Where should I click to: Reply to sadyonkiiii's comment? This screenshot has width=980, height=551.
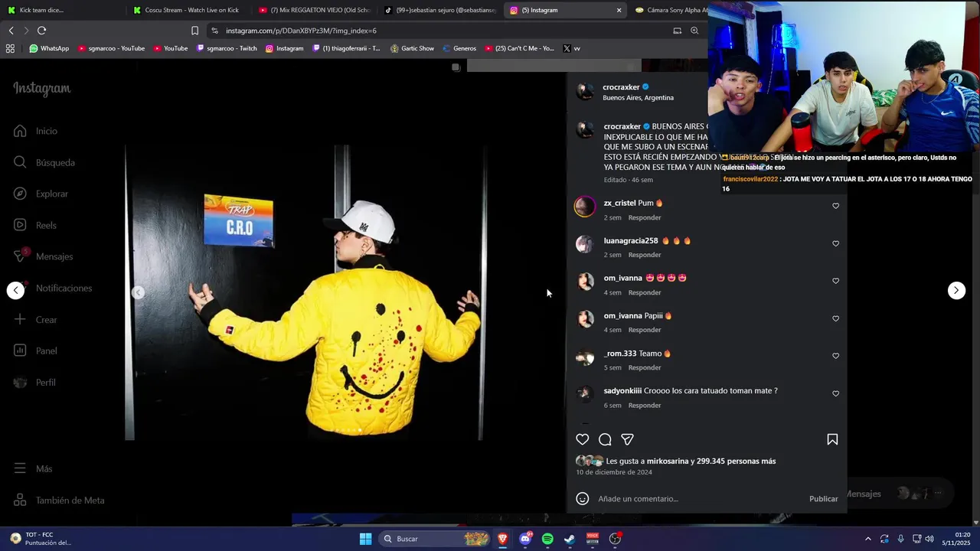(x=645, y=405)
